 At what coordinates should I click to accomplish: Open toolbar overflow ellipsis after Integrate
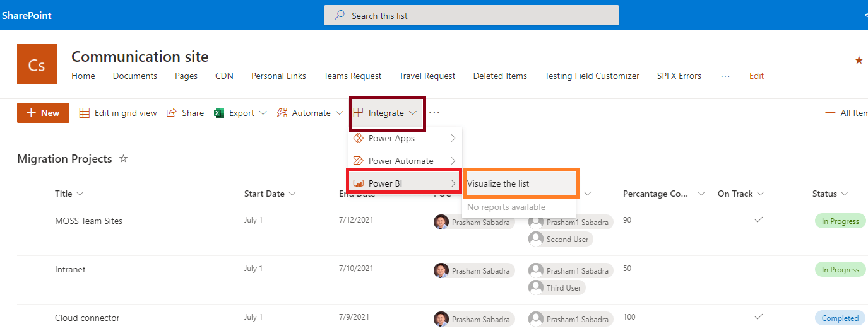[x=434, y=113]
